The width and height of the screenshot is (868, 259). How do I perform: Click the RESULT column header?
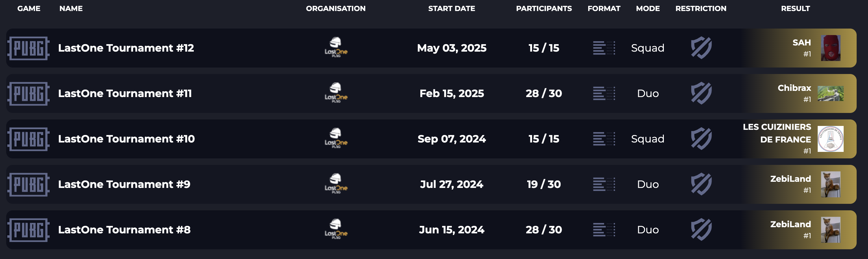pyautogui.click(x=795, y=8)
